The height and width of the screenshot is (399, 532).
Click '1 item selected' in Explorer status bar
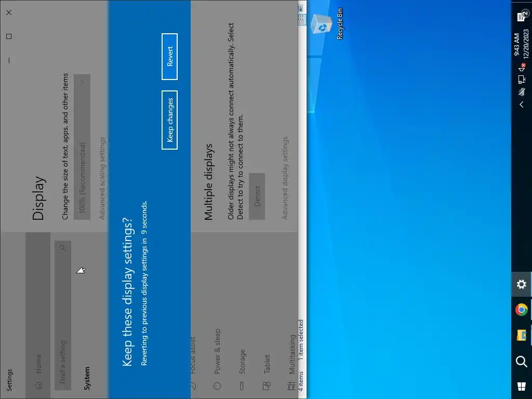tap(301, 340)
